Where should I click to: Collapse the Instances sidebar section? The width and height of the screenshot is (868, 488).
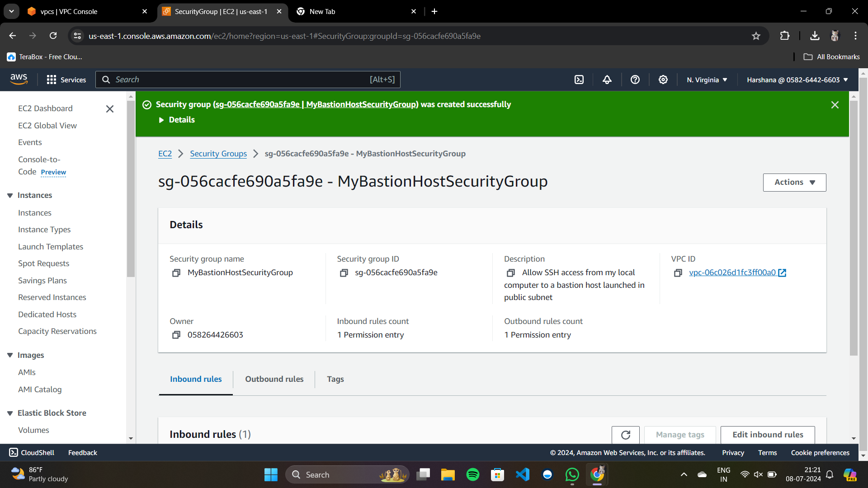pos(10,195)
